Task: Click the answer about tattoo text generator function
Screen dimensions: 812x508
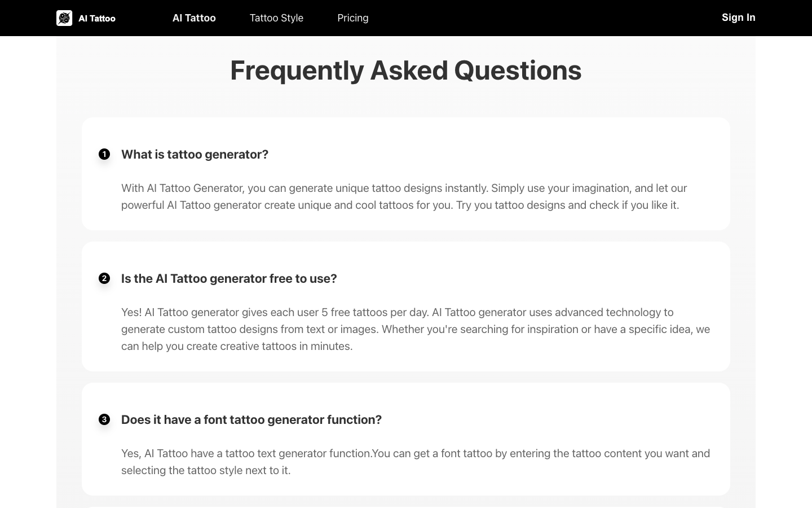Action: (416, 462)
